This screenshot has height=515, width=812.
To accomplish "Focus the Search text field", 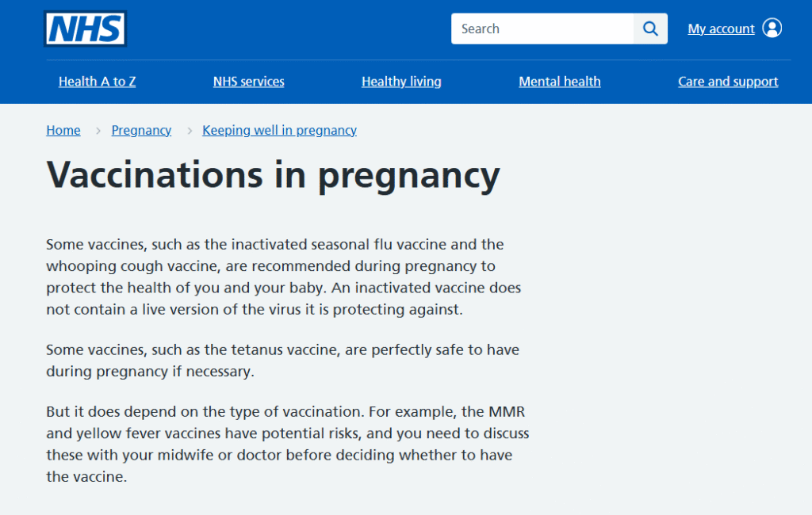I will point(542,29).
